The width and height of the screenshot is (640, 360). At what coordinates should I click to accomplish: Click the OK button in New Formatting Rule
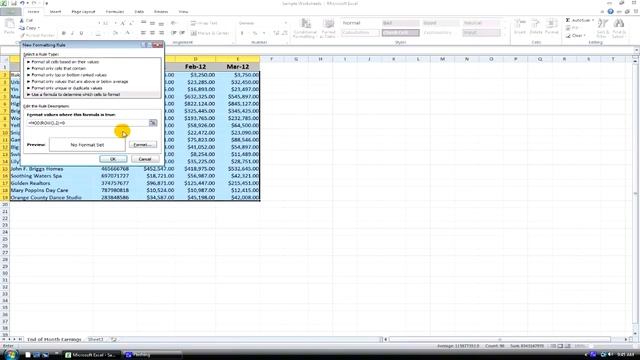(x=113, y=159)
